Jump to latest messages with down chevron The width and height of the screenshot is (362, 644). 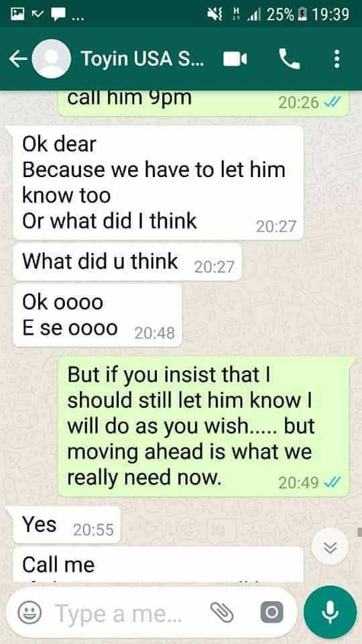(x=330, y=547)
